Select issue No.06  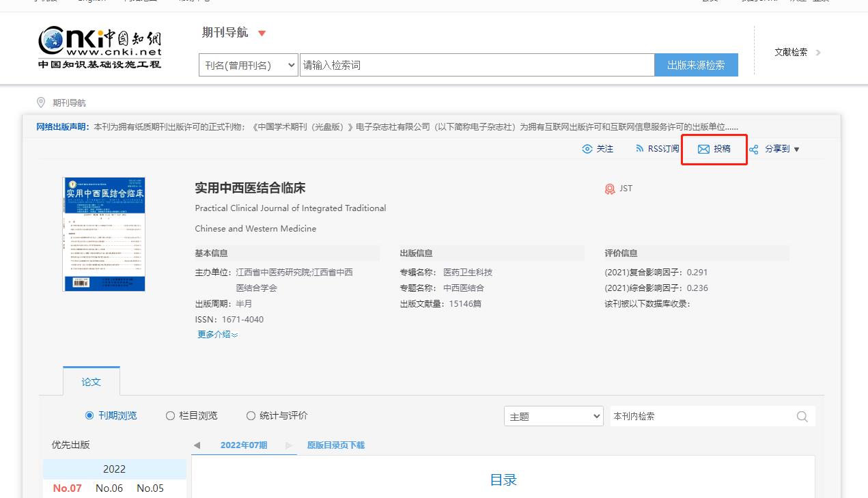109,488
